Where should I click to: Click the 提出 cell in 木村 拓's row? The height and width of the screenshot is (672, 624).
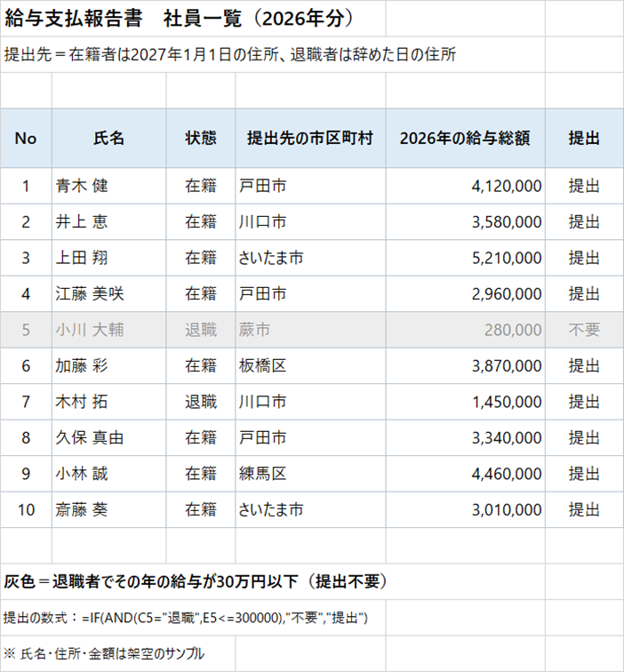[x=584, y=402]
